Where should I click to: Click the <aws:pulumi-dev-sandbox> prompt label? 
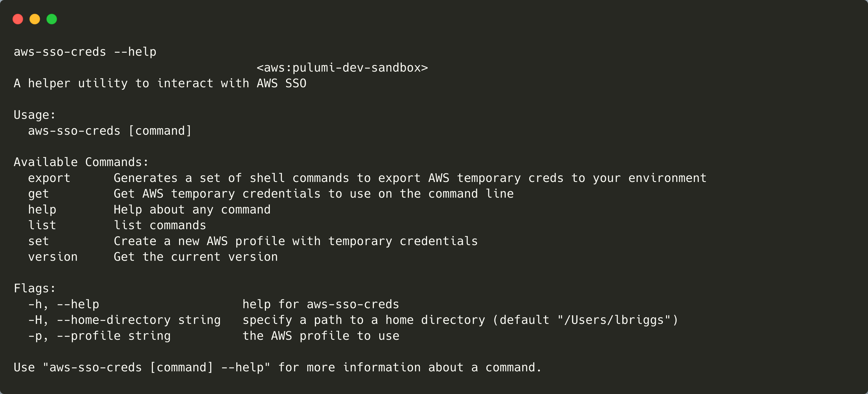[342, 68]
